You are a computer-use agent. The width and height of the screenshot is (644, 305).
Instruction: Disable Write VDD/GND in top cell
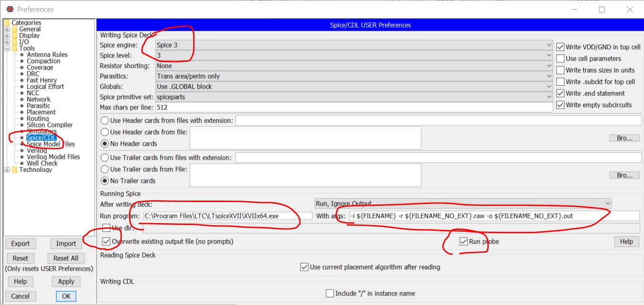pos(560,47)
